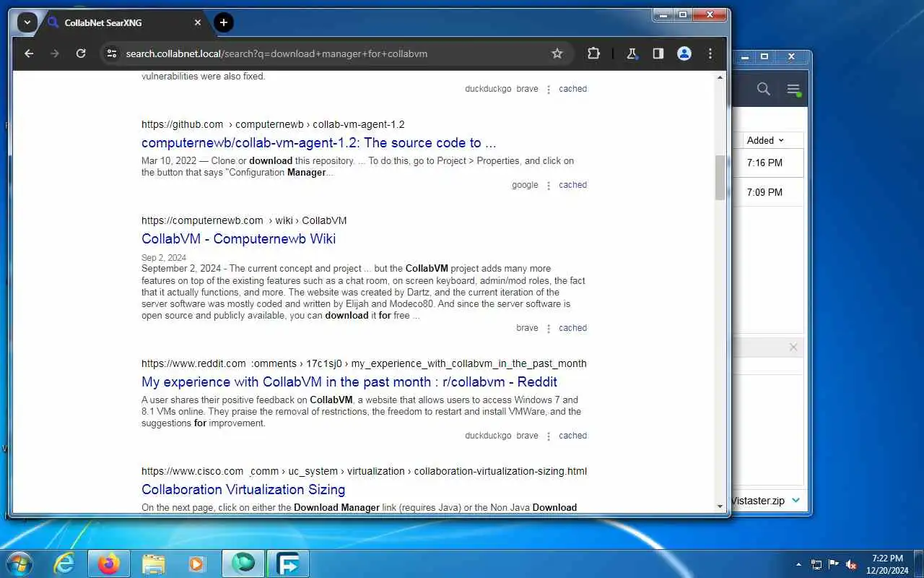The height and width of the screenshot is (578, 924).
Task: Go back to the previous page
Action: [29, 53]
